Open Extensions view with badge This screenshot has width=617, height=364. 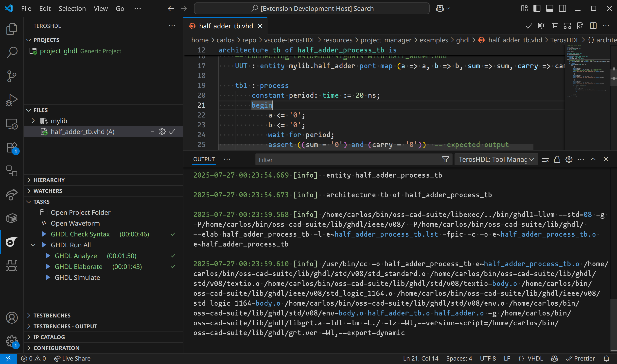click(12, 148)
